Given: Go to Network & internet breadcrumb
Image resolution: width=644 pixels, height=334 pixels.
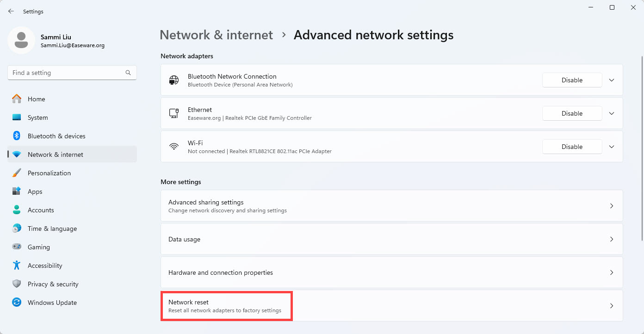Looking at the screenshot, I should click(216, 35).
